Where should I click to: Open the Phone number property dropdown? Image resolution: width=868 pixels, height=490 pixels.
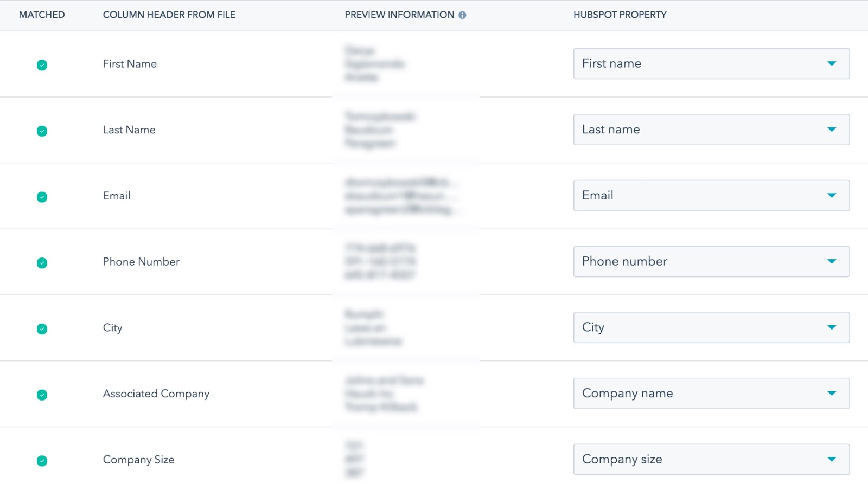(x=711, y=261)
